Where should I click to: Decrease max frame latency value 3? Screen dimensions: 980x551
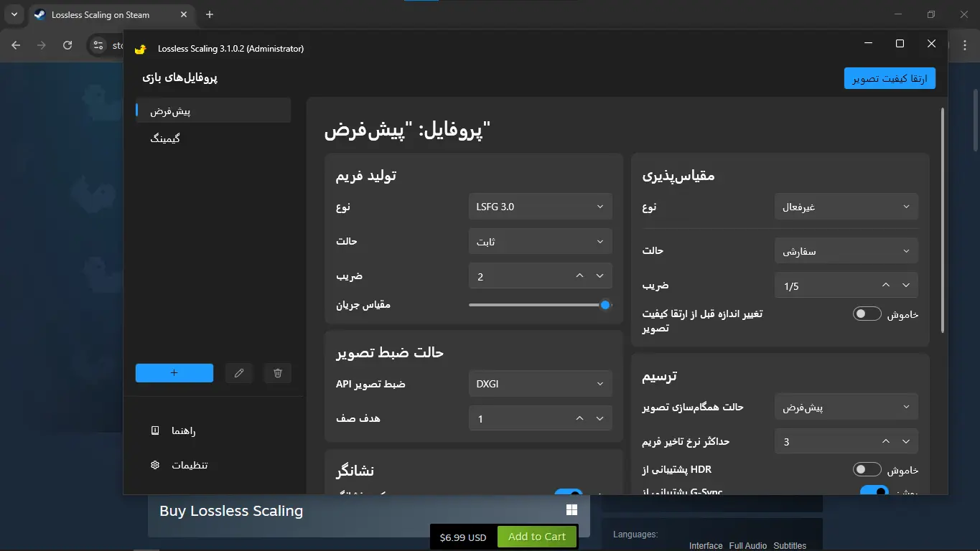pyautogui.click(x=906, y=441)
